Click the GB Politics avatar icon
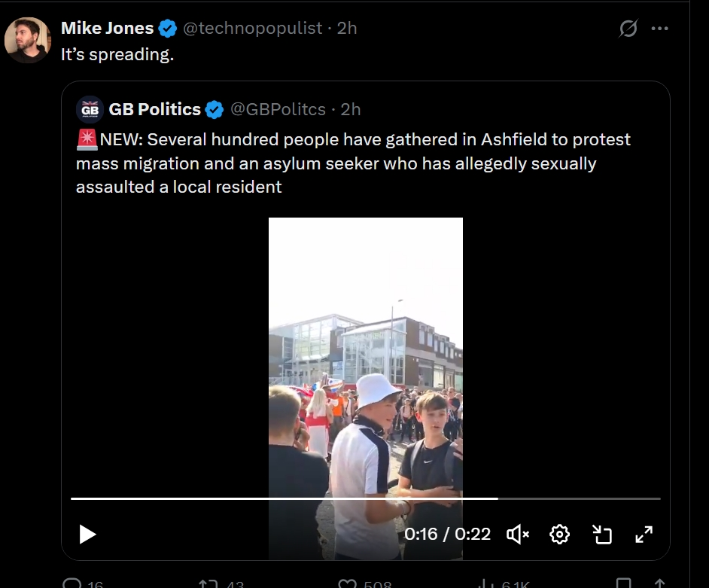The image size is (709, 588). coord(90,109)
